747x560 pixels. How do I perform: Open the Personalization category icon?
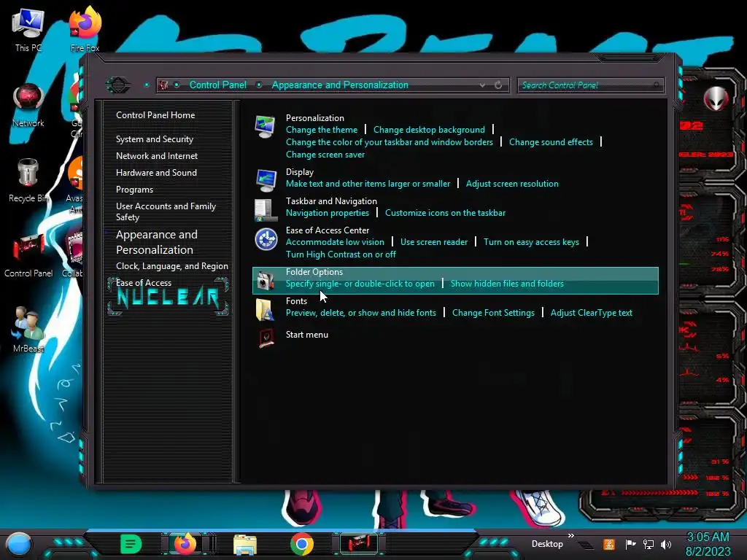tap(266, 127)
